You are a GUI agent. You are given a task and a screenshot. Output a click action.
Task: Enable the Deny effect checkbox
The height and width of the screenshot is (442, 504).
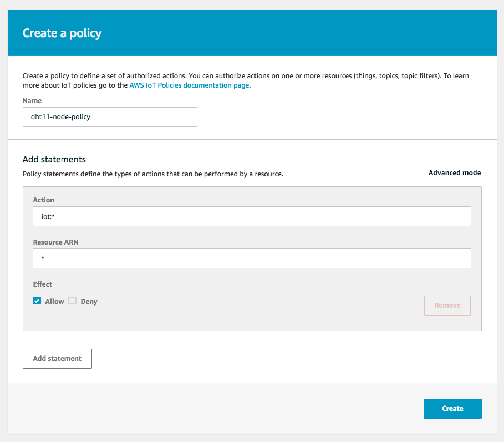[73, 301]
